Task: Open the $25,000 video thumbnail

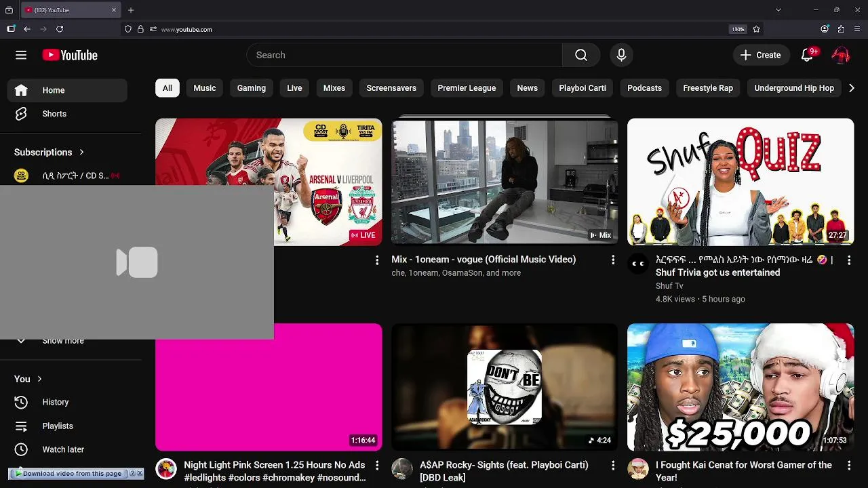Action: point(741,387)
